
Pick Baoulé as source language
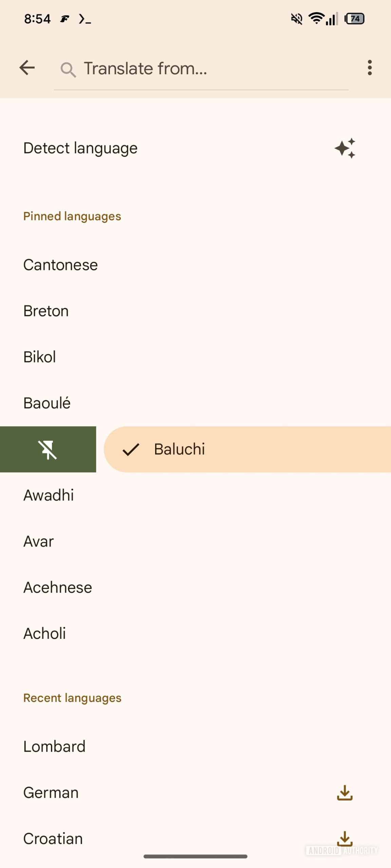point(47,403)
